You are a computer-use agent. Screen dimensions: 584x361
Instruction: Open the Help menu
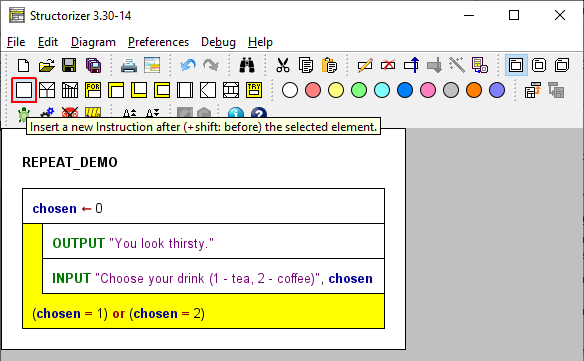(x=260, y=42)
